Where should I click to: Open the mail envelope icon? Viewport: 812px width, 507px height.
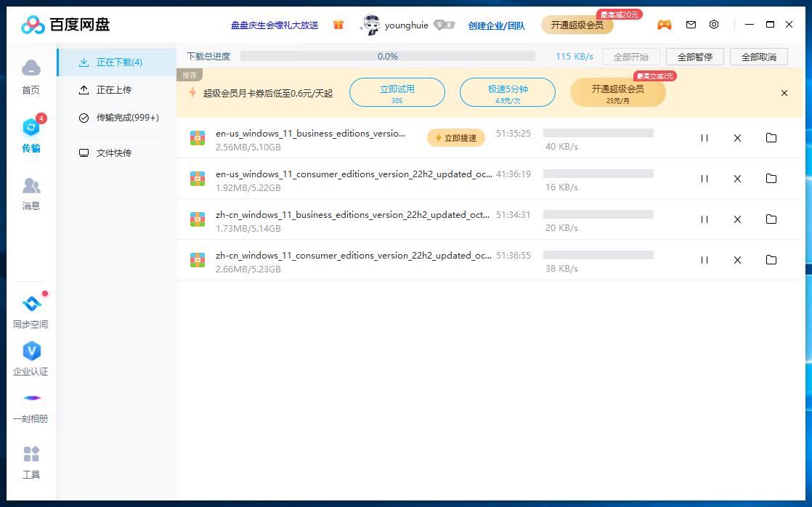click(691, 25)
